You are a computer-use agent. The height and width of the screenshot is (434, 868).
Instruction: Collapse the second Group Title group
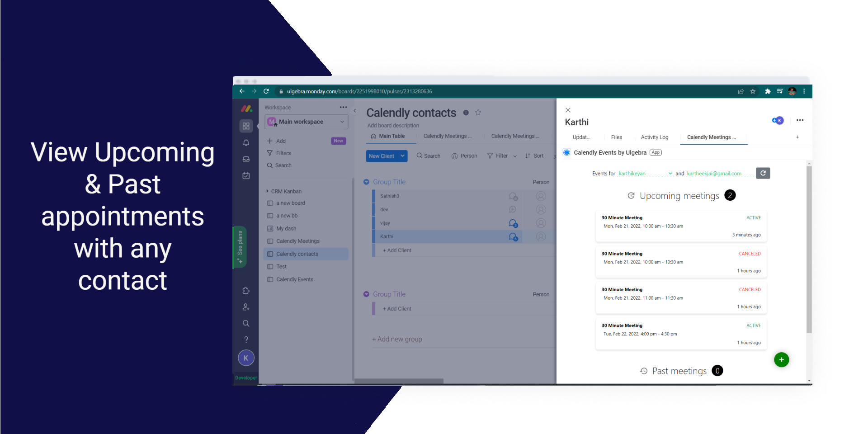(x=366, y=294)
